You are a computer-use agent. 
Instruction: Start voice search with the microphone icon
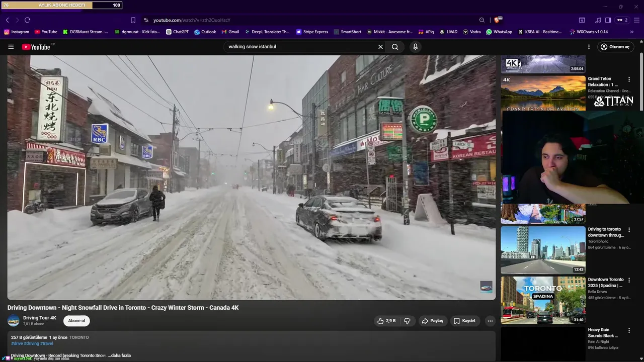pyautogui.click(x=415, y=47)
